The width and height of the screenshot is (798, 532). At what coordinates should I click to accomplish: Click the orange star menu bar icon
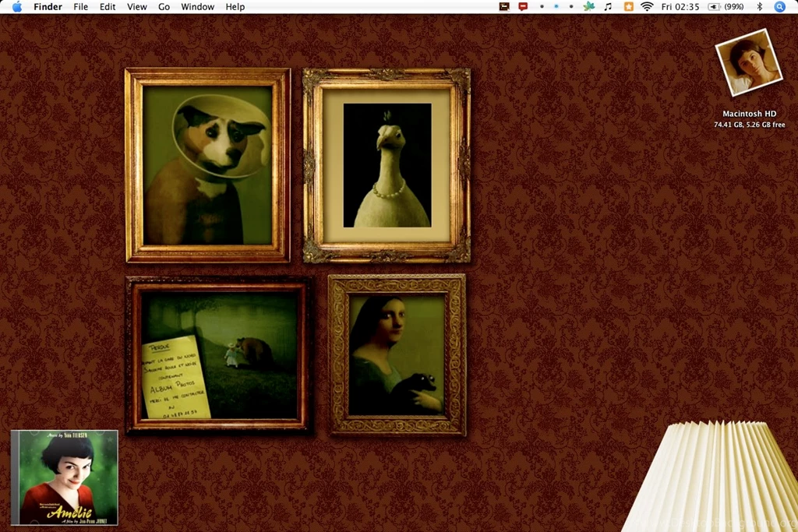click(x=629, y=6)
